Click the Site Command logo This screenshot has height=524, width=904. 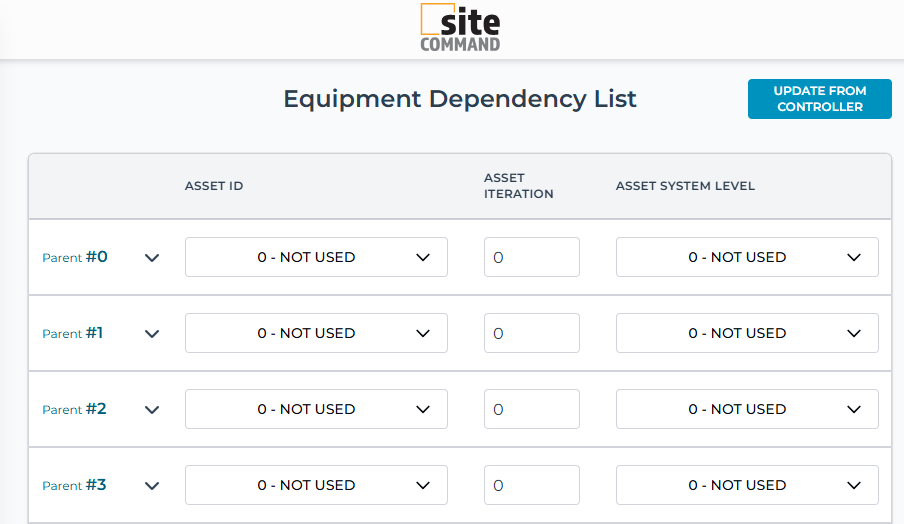click(460, 28)
